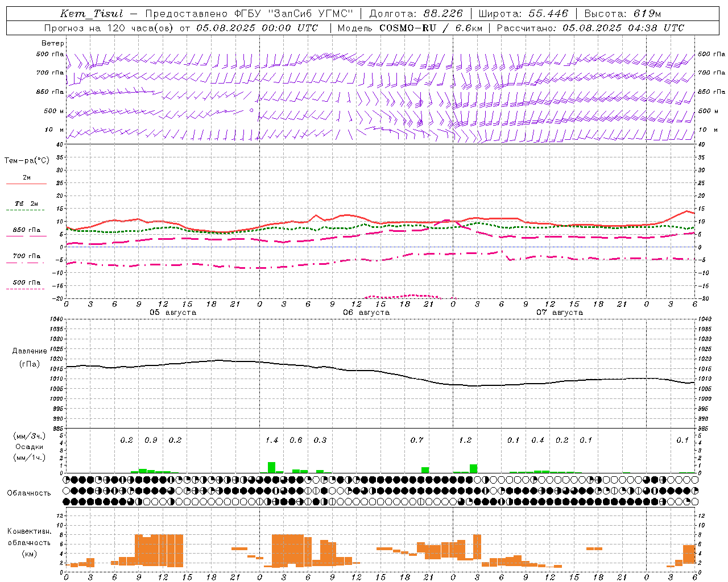
Task: Click the green precipitation bar beneath "0.7"
Action: (x=425, y=470)
